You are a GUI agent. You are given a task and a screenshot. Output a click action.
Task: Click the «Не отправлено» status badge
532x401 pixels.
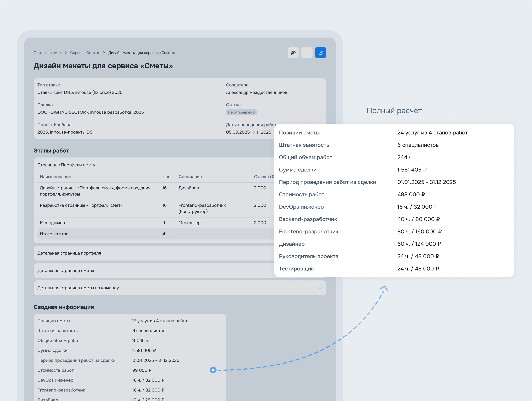tap(241, 112)
